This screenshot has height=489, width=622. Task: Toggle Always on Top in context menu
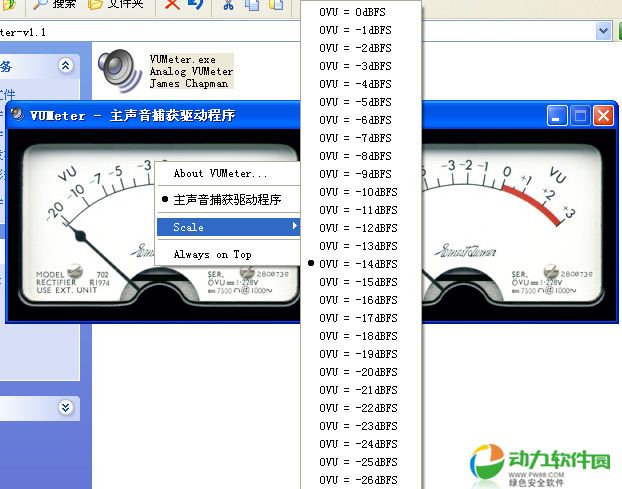click(x=212, y=254)
